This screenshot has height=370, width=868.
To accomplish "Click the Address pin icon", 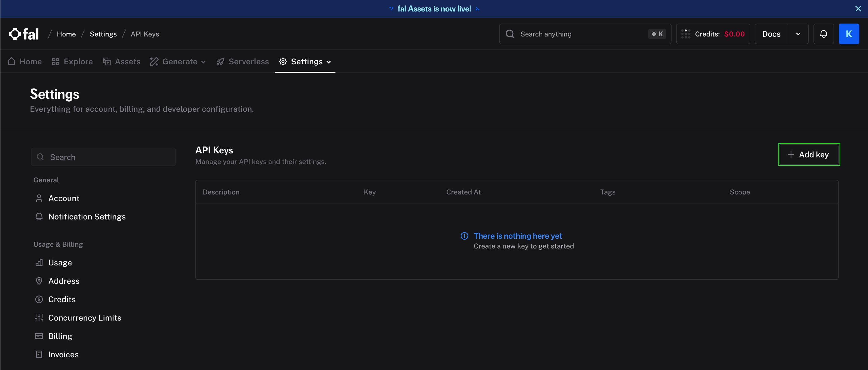I will [39, 281].
